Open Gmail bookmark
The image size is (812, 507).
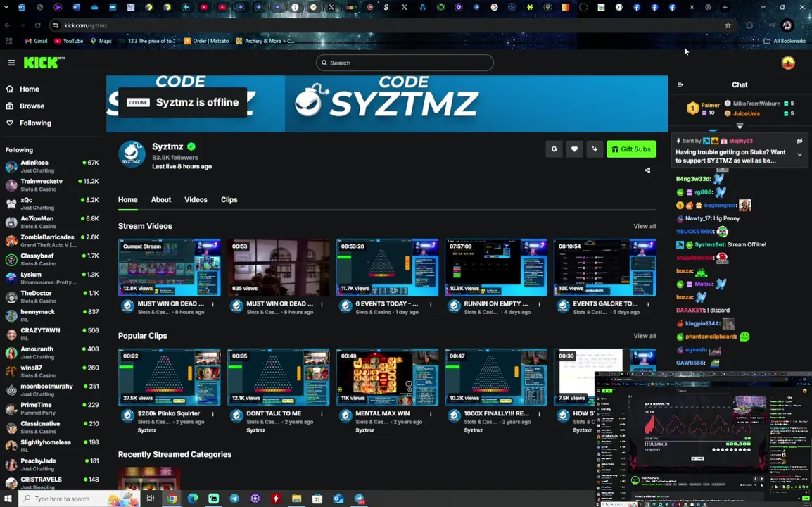[x=37, y=41]
